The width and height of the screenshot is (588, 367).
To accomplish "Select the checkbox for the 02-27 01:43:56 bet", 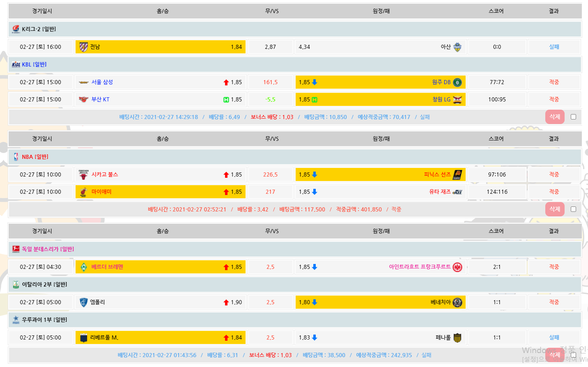I will tap(573, 355).
